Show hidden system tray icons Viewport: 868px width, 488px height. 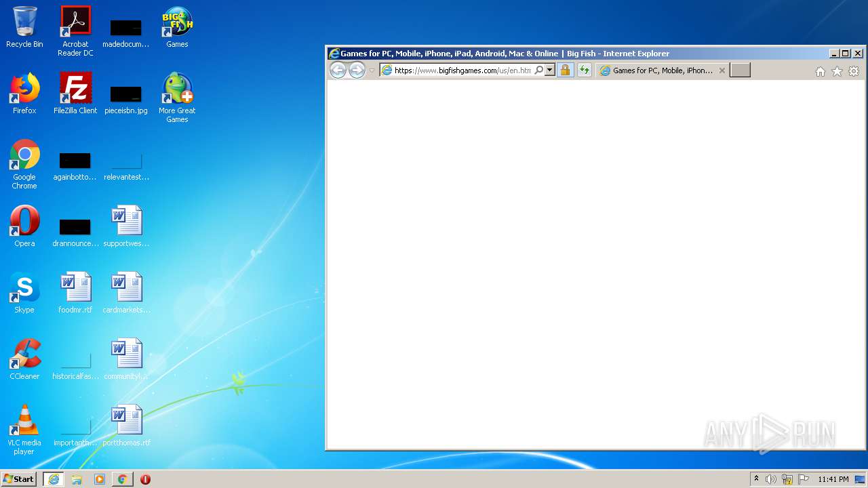coord(756,479)
